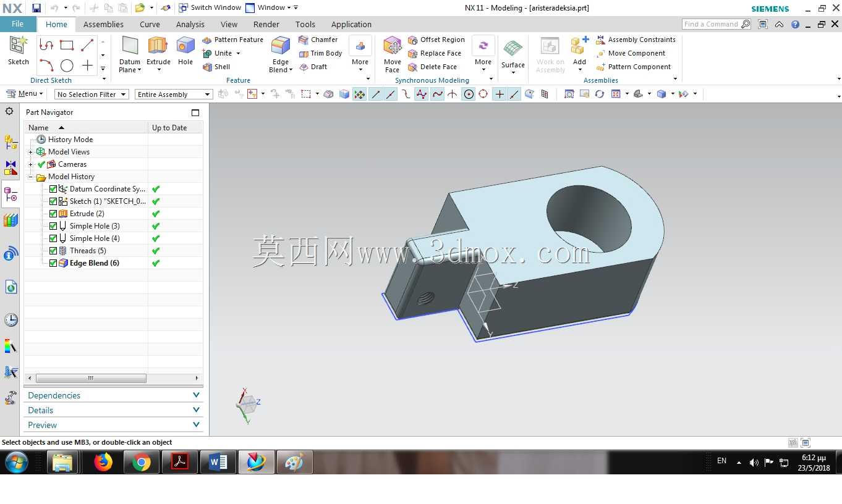Open the Sketch tool
The height and width of the screenshot is (504, 842).
pos(19,51)
